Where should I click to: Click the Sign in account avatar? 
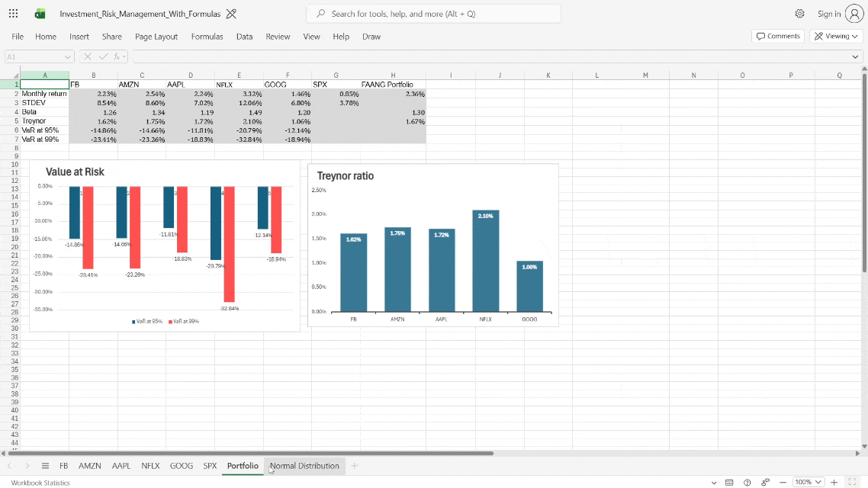(x=854, y=14)
